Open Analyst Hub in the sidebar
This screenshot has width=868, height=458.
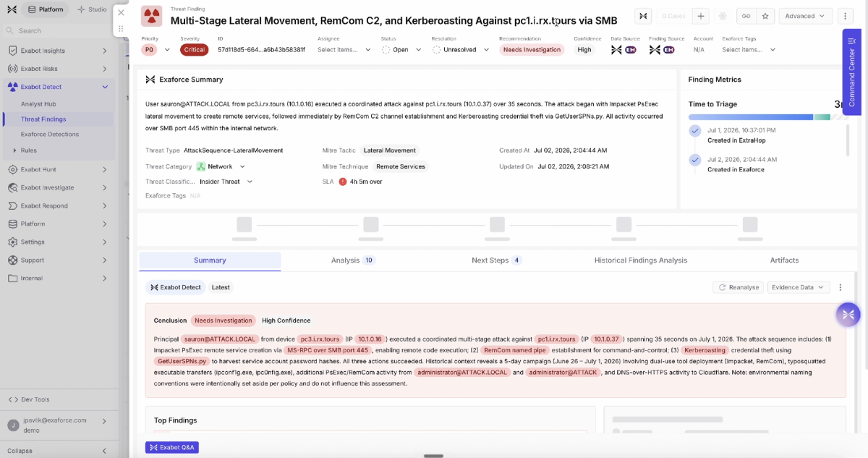click(x=38, y=104)
